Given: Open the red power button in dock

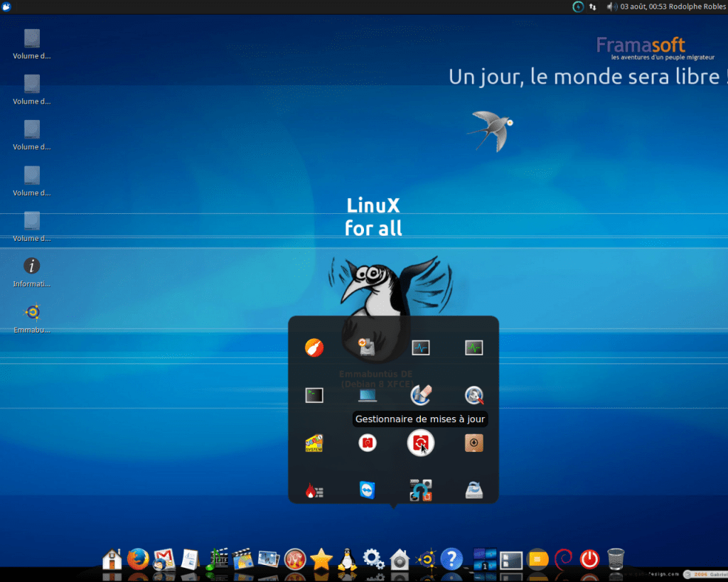Looking at the screenshot, I should 589,559.
